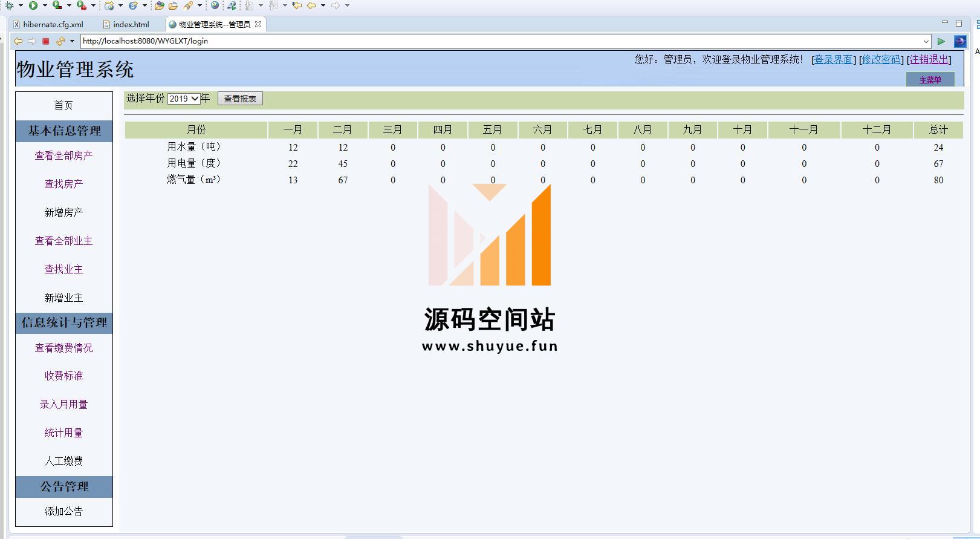Click the URL address input field
This screenshot has width=980, height=539.
(501, 41)
